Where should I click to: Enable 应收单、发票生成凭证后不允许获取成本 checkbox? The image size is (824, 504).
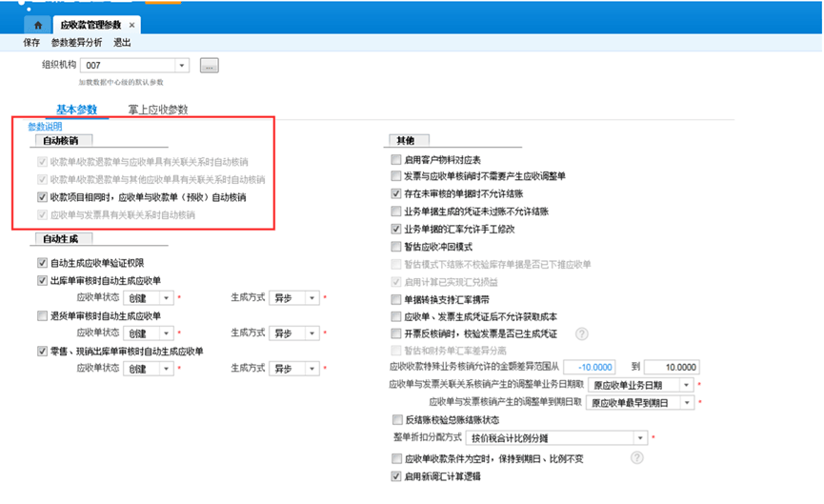396,316
